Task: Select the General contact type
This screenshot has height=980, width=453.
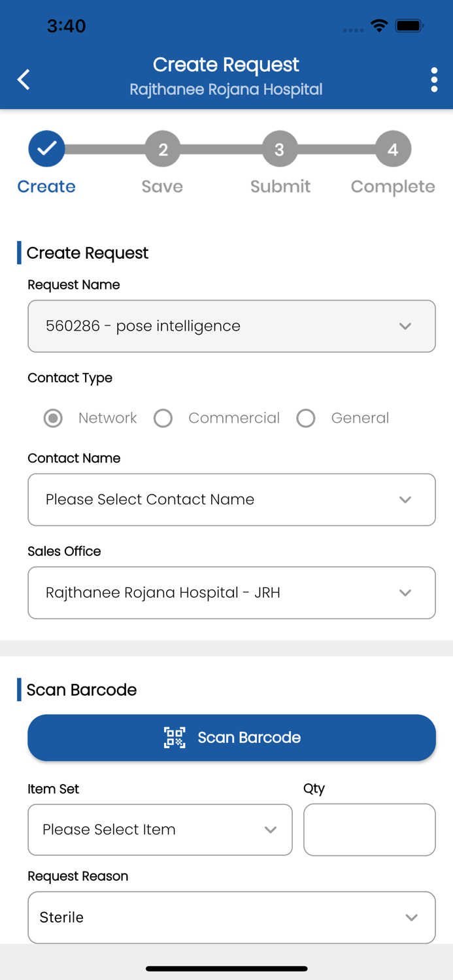Action: point(306,418)
